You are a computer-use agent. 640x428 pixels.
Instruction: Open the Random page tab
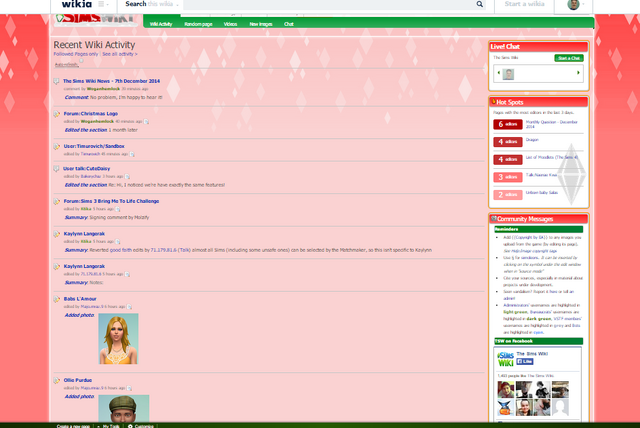click(x=198, y=24)
